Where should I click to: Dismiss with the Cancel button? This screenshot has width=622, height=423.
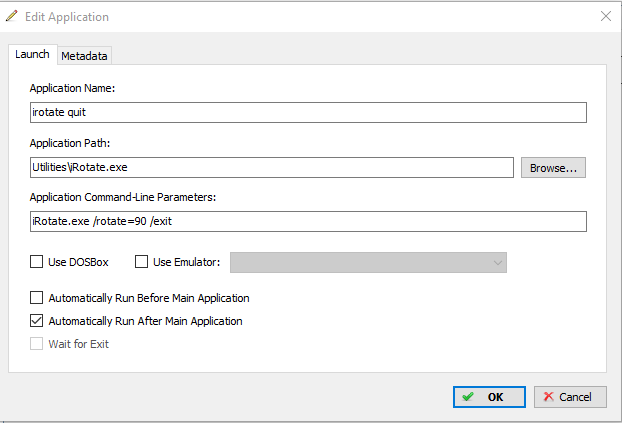(570, 397)
